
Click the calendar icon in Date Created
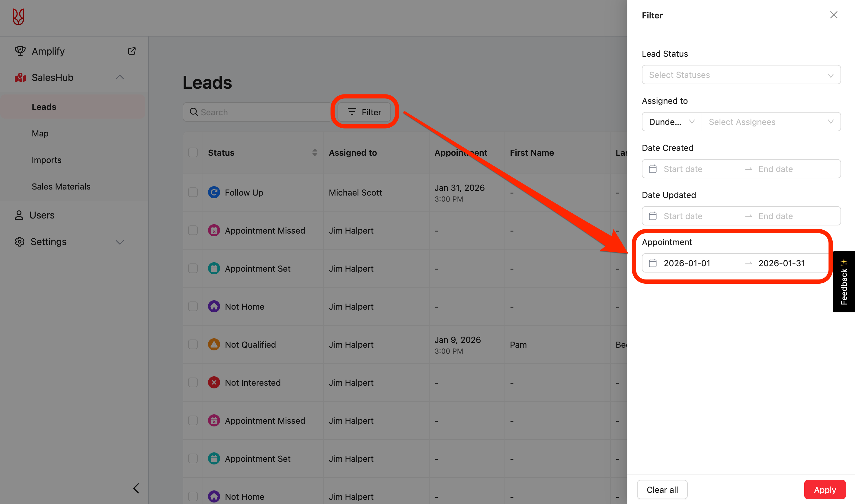pos(652,169)
